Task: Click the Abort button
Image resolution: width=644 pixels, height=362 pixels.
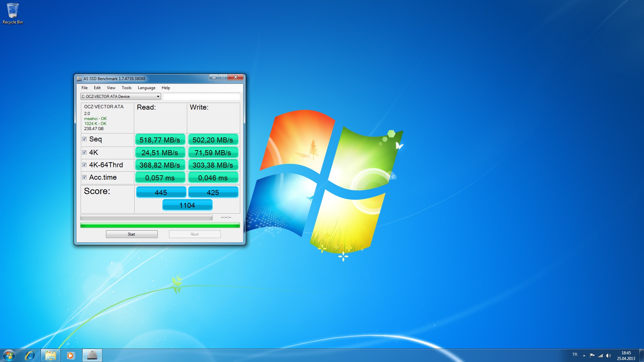Action: coord(195,234)
